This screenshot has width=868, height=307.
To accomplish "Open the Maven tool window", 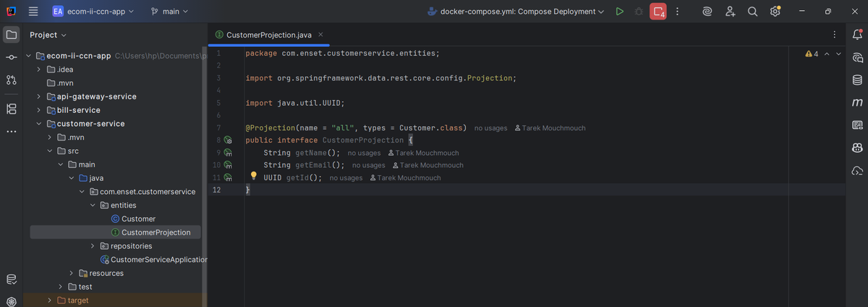I will tap(857, 103).
